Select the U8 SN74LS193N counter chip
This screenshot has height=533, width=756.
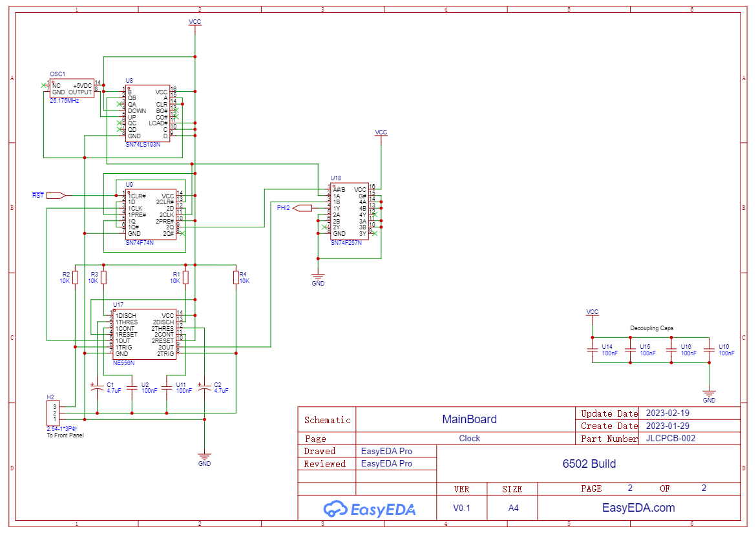148,114
